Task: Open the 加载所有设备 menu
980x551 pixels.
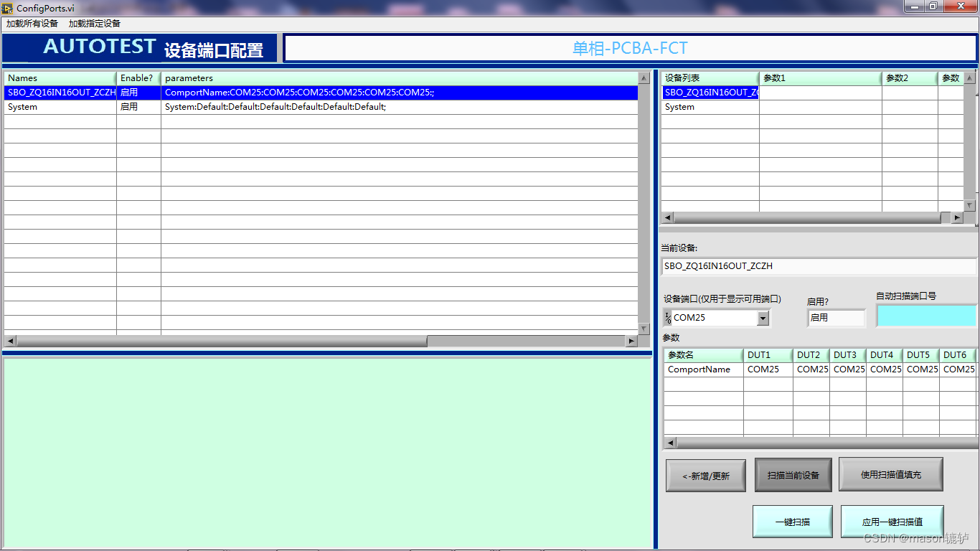Action: 32,24
